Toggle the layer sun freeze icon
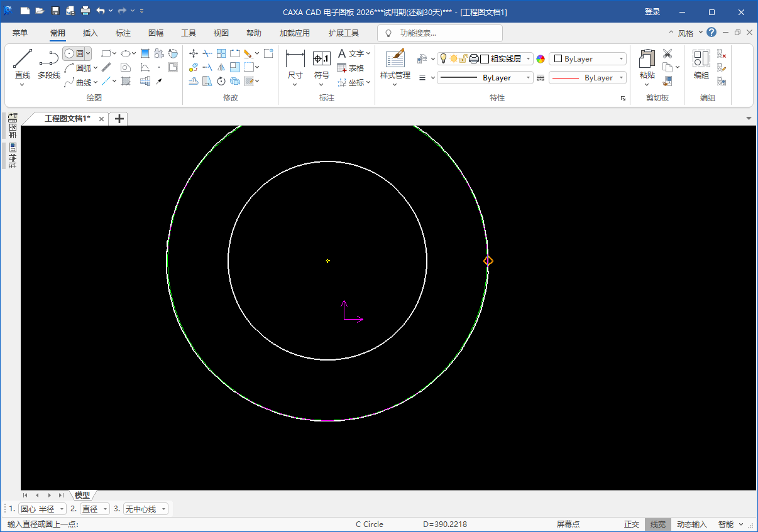This screenshot has width=758, height=532. [453, 58]
